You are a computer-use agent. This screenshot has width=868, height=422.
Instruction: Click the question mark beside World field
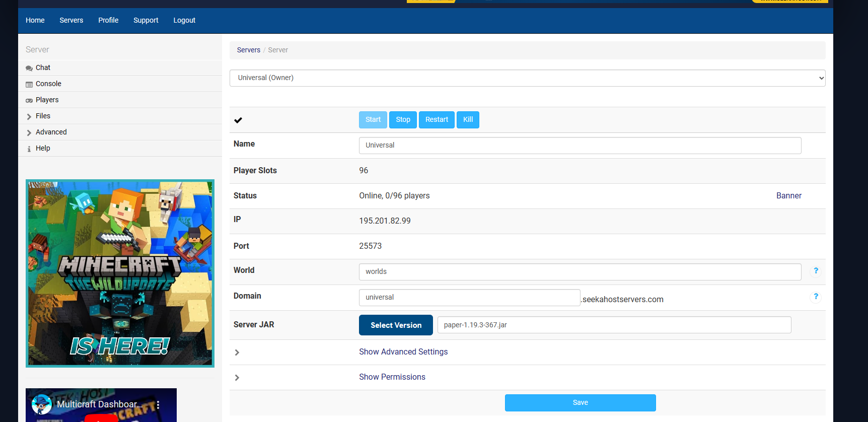816,271
